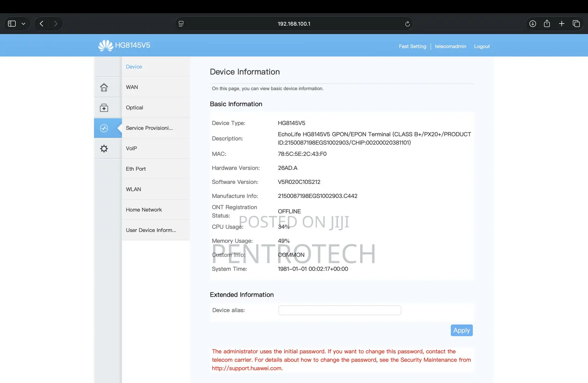This screenshot has width=588, height=383.
Task: Click the Apply button
Action: pos(462,330)
